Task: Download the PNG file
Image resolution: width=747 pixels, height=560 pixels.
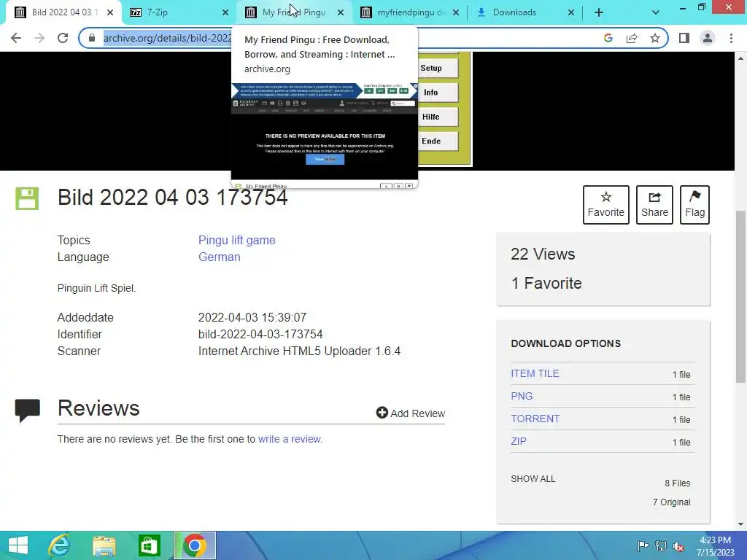Action: point(522,396)
